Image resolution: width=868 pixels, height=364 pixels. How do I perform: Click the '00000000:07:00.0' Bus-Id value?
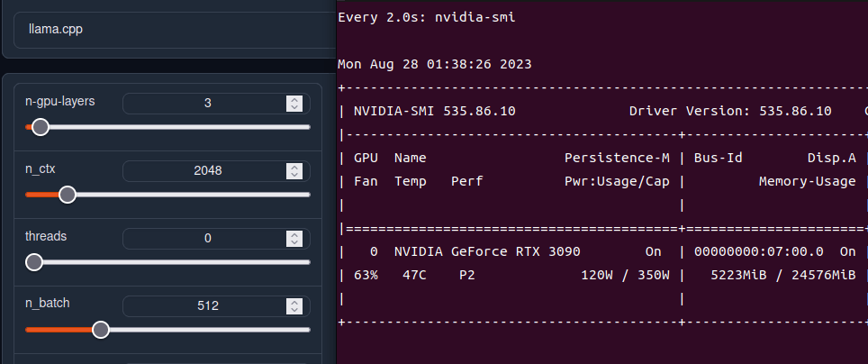(758, 252)
